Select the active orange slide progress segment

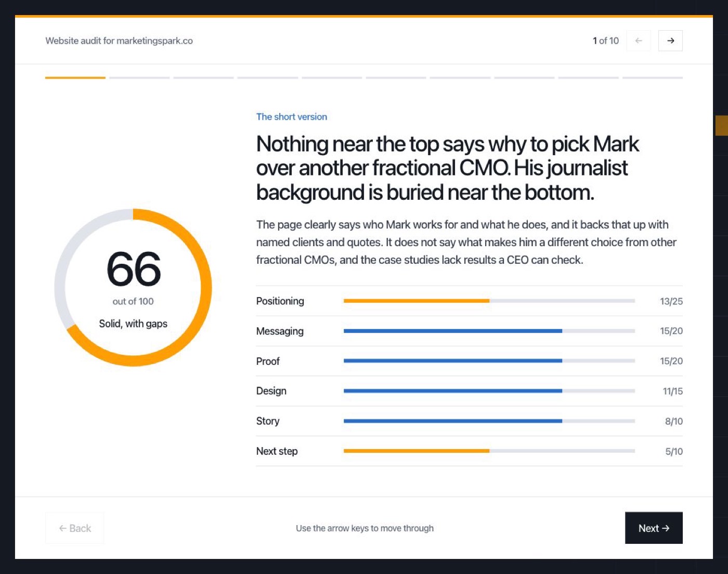pos(75,78)
